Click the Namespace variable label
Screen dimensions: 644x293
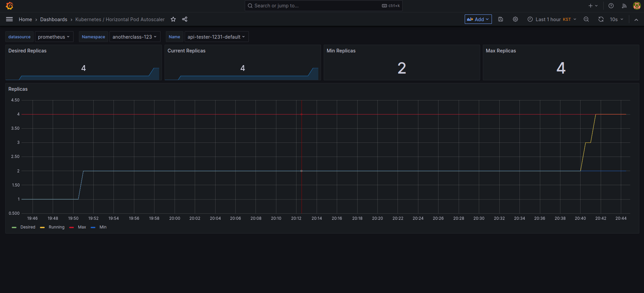pos(93,37)
